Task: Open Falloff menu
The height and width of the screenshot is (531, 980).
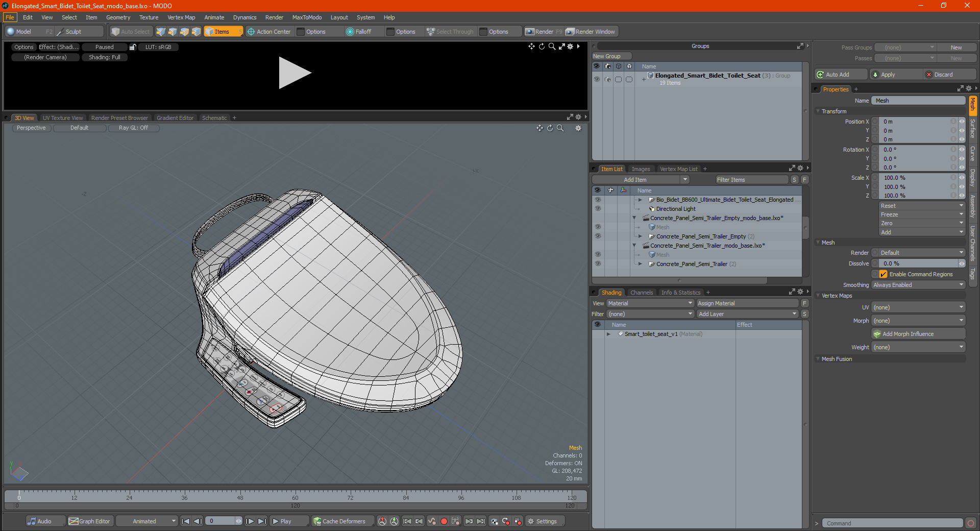Action: (x=359, y=32)
